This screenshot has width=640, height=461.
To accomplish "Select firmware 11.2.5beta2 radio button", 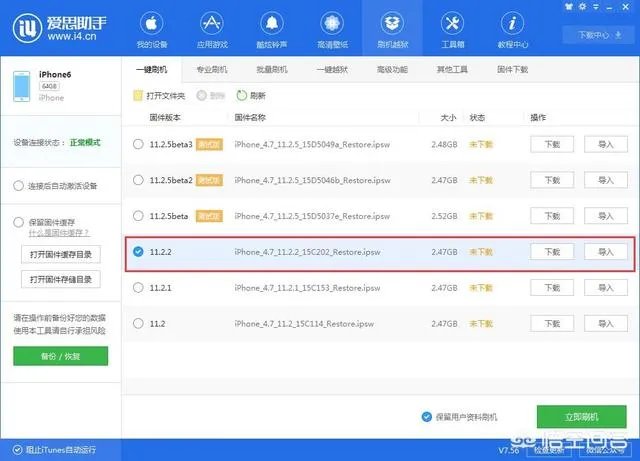I will (x=138, y=180).
